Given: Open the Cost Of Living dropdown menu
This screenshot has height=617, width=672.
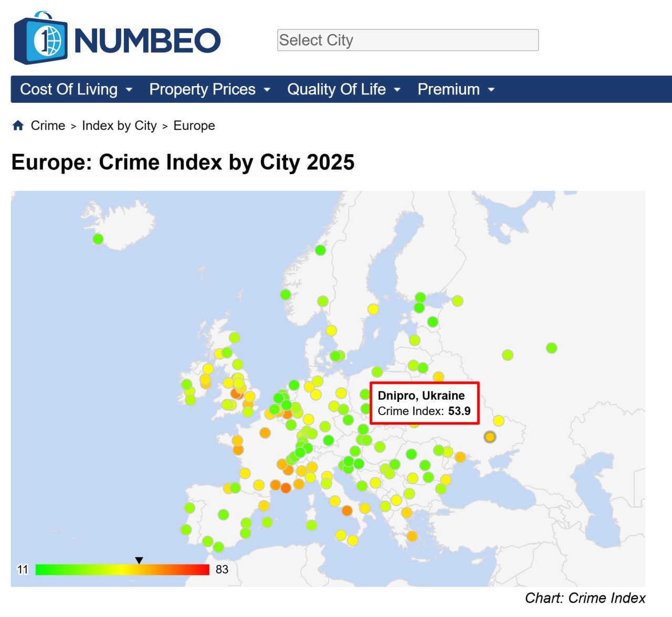Looking at the screenshot, I should pos(76,89).
